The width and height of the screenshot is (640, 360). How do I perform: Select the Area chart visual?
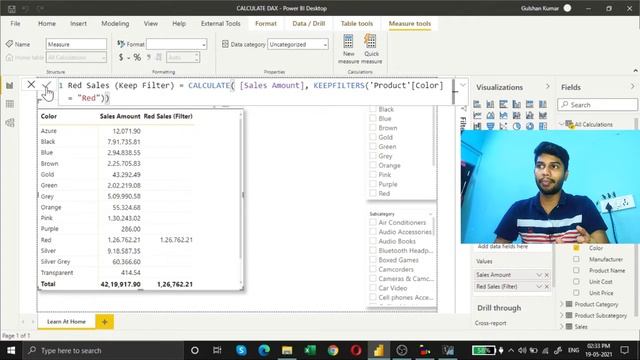pyautogui.click(x=490, y=116)
